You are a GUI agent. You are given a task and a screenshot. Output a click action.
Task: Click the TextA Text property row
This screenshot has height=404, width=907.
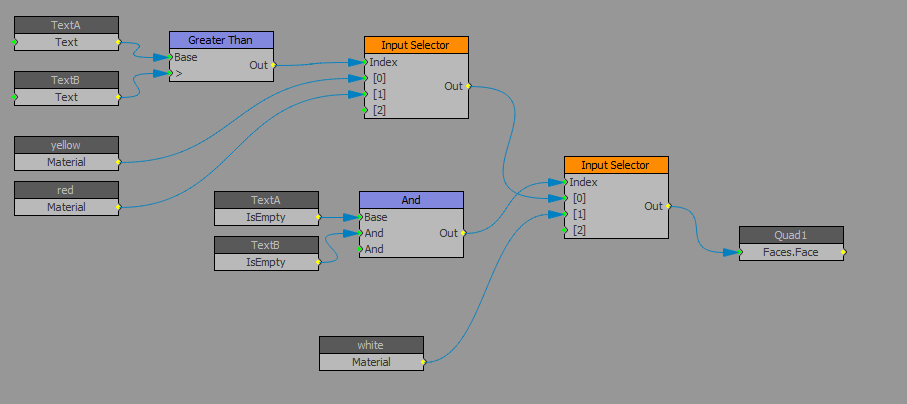point(67,42)
